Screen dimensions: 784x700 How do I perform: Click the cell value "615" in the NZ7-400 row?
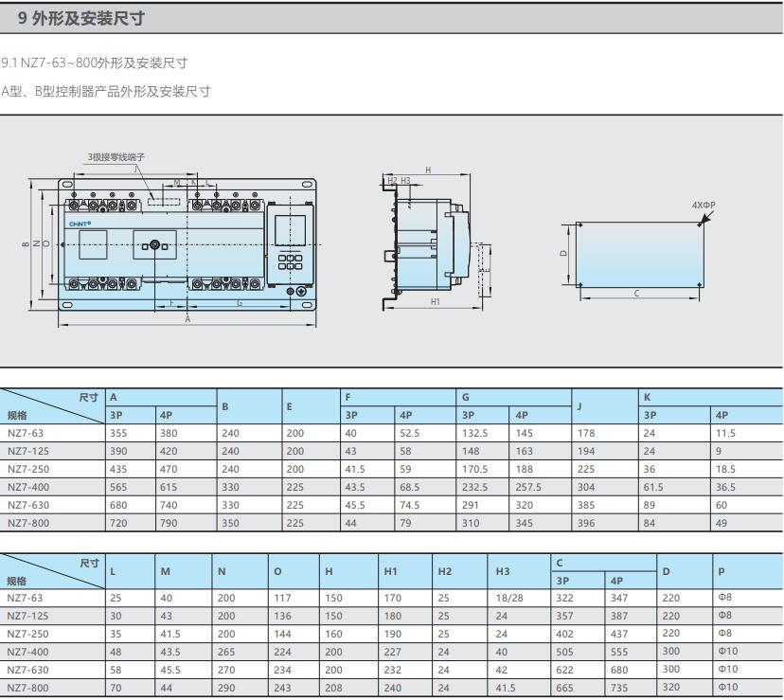(169, 488)
